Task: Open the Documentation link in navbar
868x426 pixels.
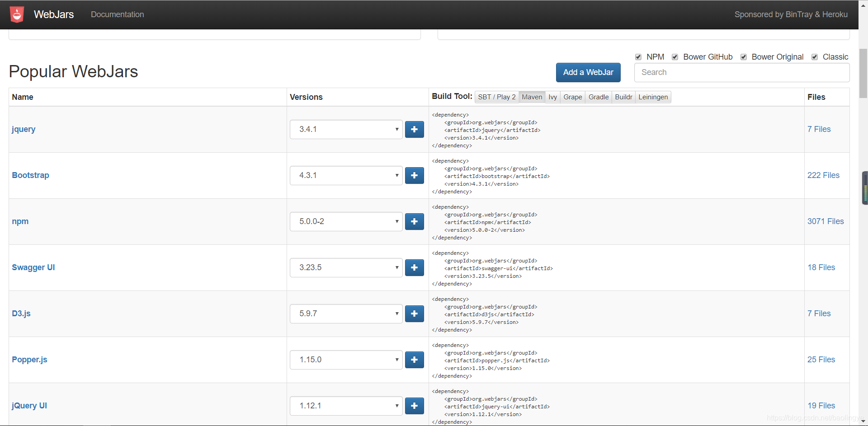Action: (118, 14)
